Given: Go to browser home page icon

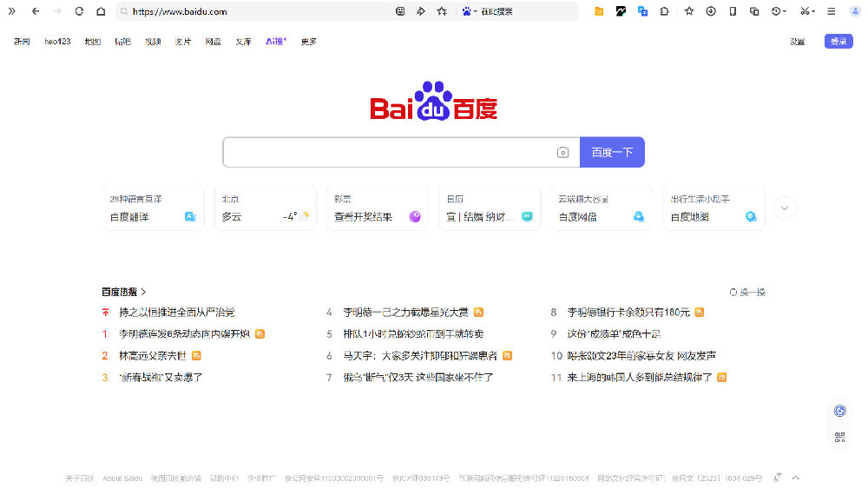Looking at the screenshot, I should (101, 11).
